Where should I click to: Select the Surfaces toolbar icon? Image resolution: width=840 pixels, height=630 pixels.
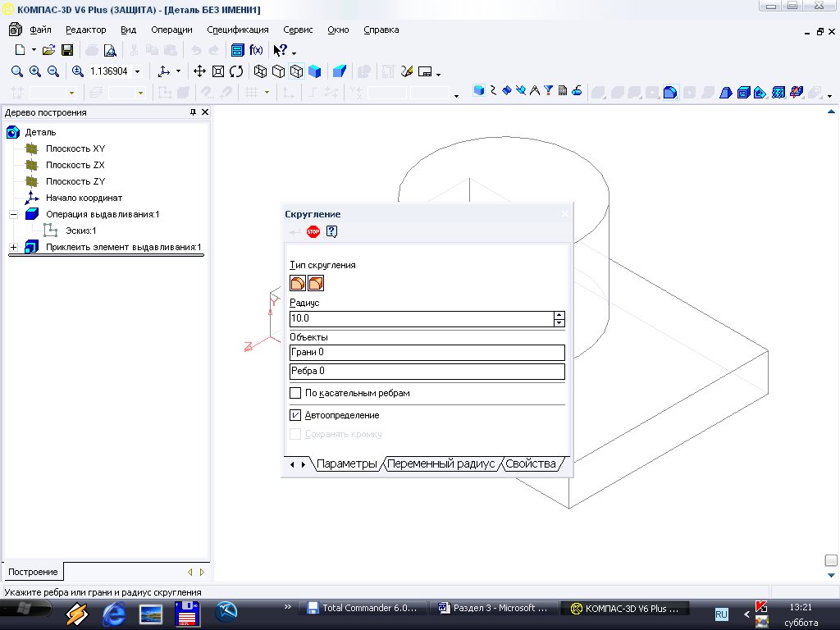[507, 90]
